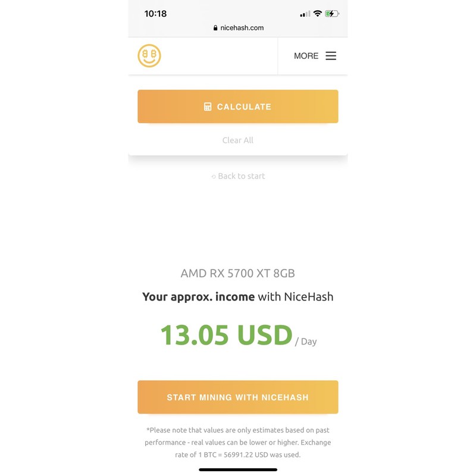Tap the battery charging icon

pos(332,14)
